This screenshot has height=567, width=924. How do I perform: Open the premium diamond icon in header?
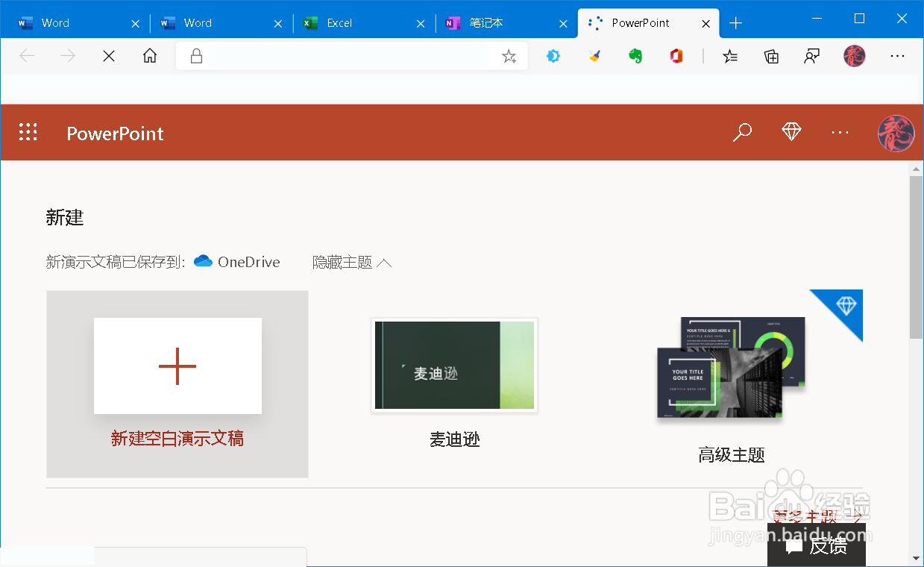click(791, 132)
